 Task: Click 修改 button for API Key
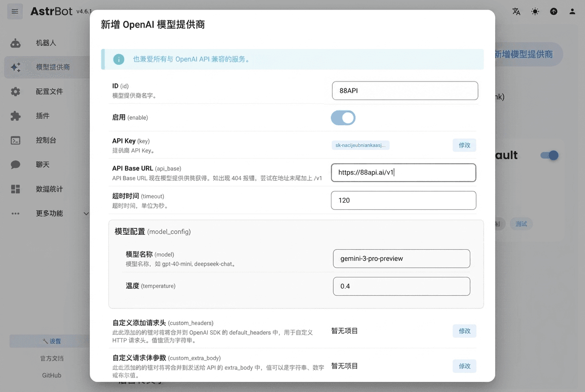click(x=464, y=145)
